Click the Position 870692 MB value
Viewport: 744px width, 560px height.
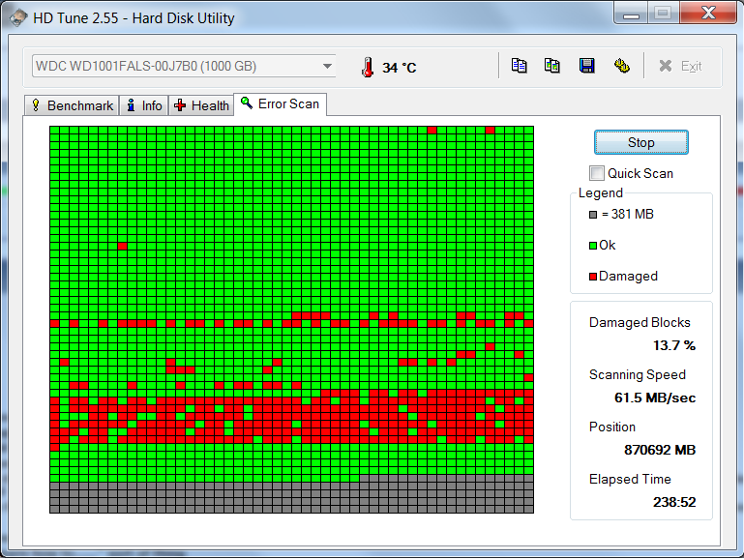pos(660,450)
